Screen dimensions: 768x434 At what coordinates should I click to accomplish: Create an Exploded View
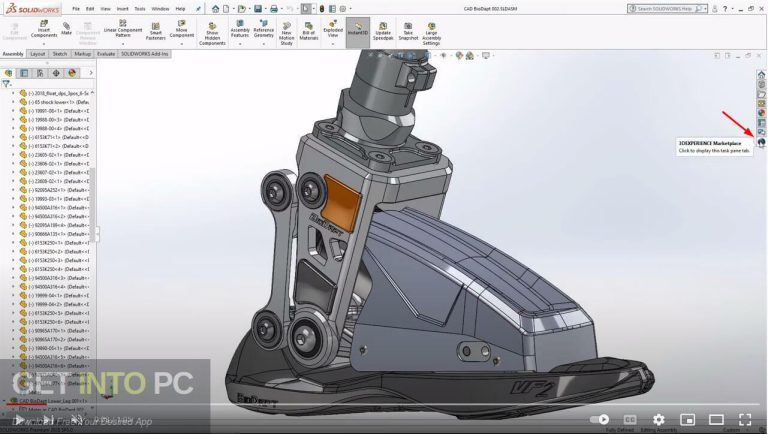click(x=333, y=29)
